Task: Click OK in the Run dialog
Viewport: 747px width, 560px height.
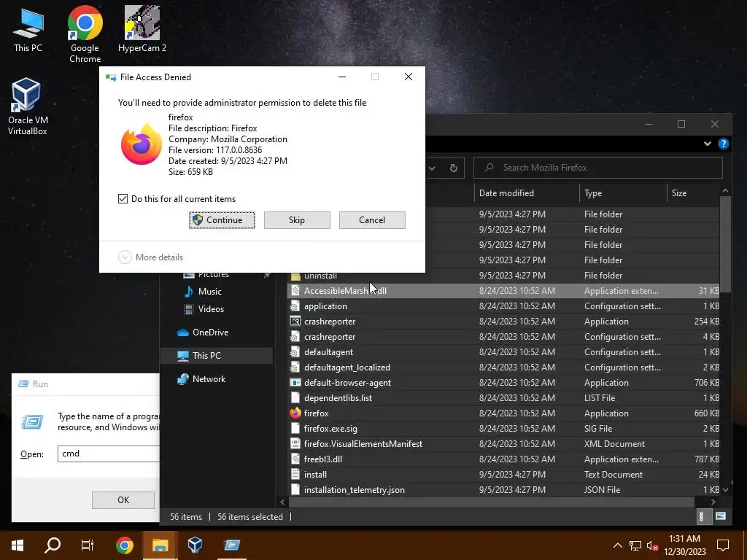Action: click(123, 500)
